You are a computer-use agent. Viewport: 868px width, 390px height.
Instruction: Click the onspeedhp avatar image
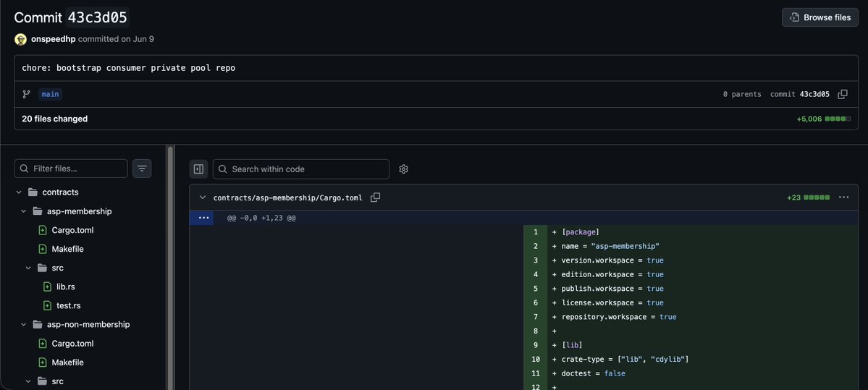[20, 39]
